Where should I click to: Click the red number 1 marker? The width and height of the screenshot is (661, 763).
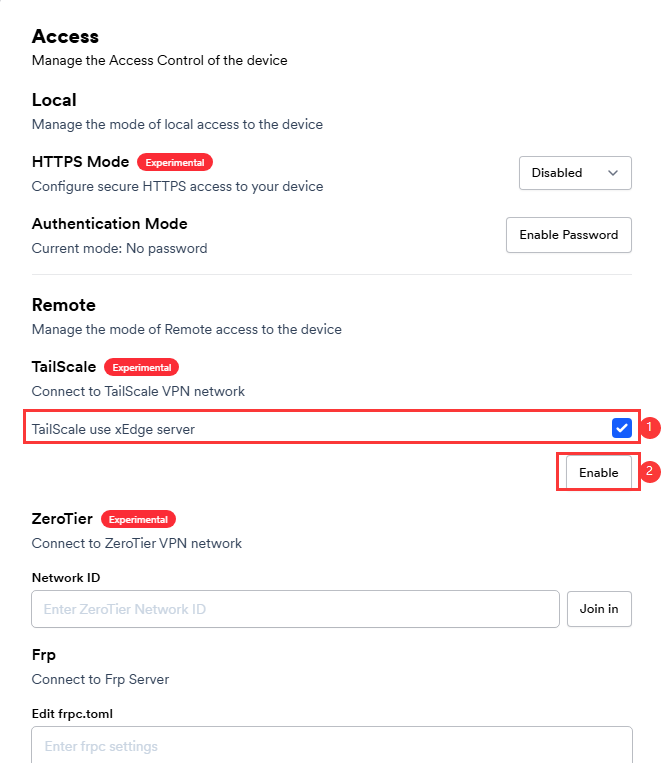pyautogui.click(x=650, y=428)
